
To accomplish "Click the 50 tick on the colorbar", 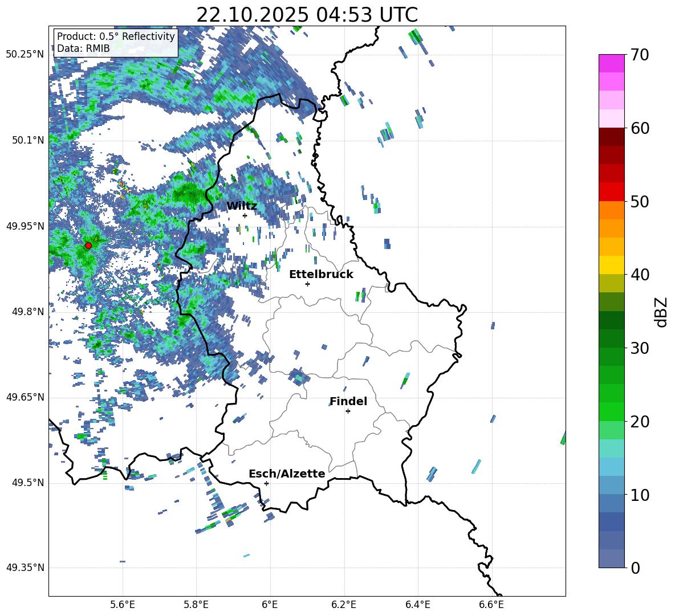I will 640,201.
